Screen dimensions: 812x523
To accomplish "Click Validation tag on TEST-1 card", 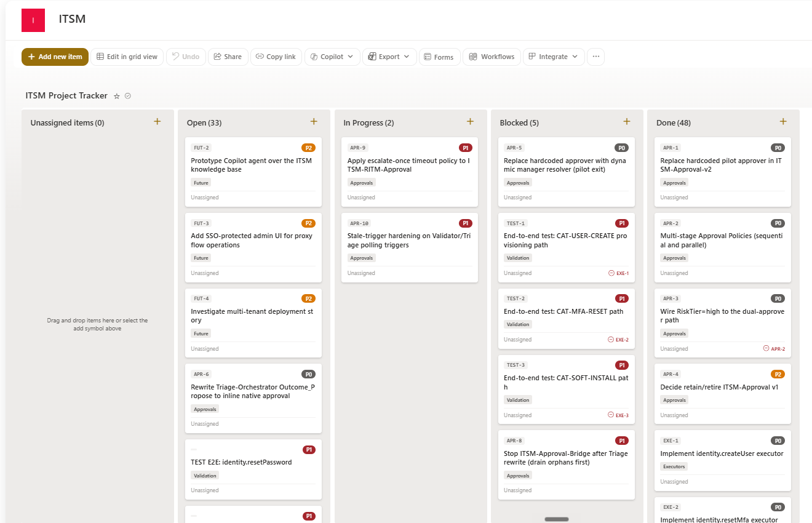I will [x=518, y=258].
